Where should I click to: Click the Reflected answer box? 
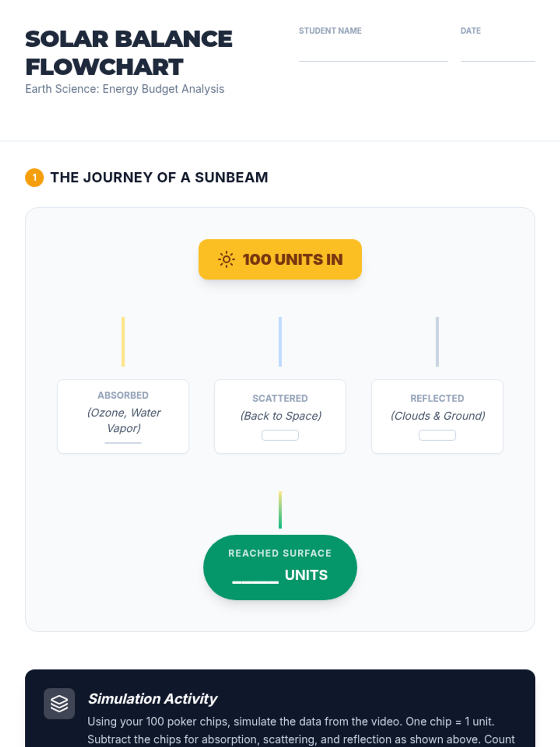point(437,435)
